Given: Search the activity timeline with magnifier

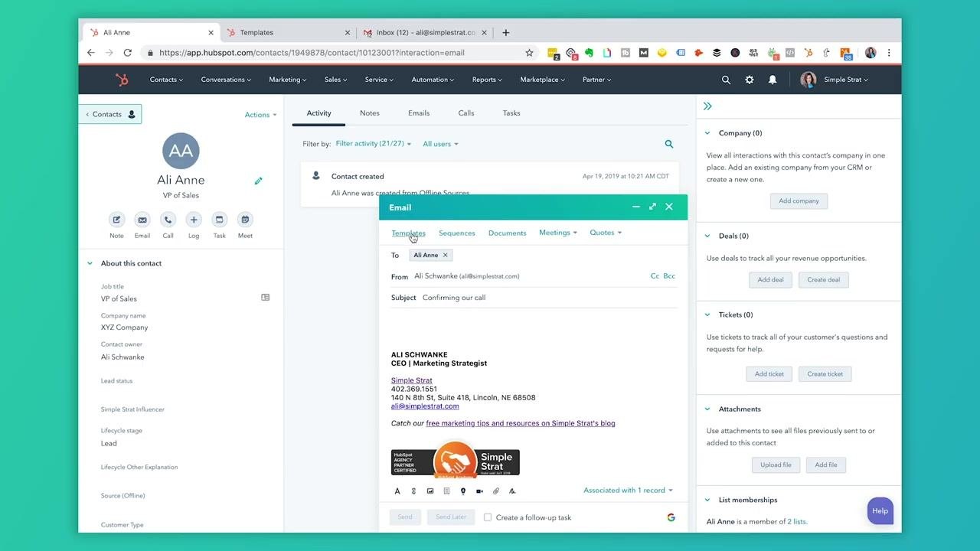Looking at the screenshot, I should coord(669,144).
